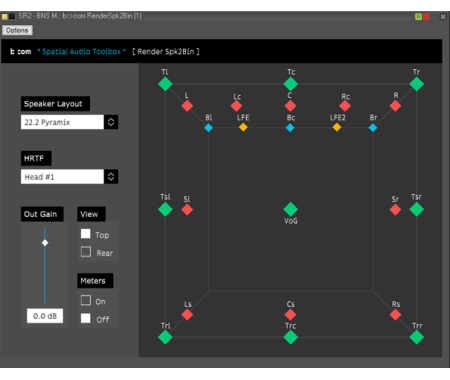This screenshot has height=380, width=450.
Task: Click the VoG speaker diamond
Action: coord(290,209)
